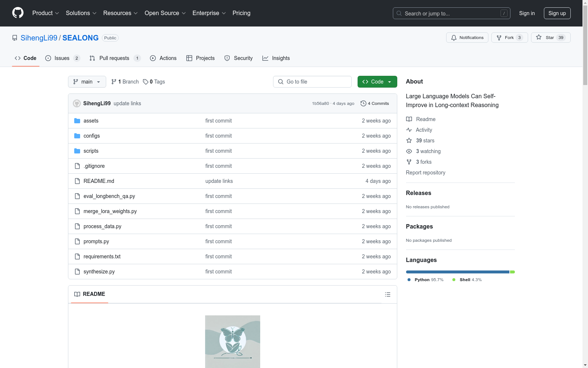Click the README.md file icon
This screenshot has height=368, width=588.
click(x=77, y=181)
